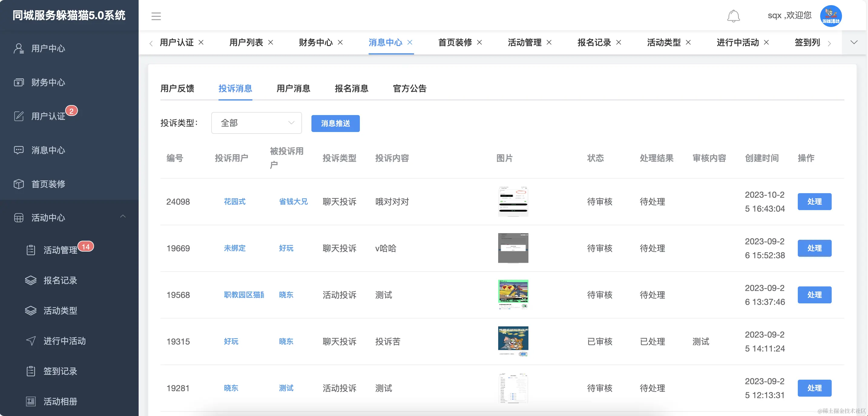Open the 用户中心 sidebar icon
The height and width of the screenshot is (416, 868).
tap(18, 48)
